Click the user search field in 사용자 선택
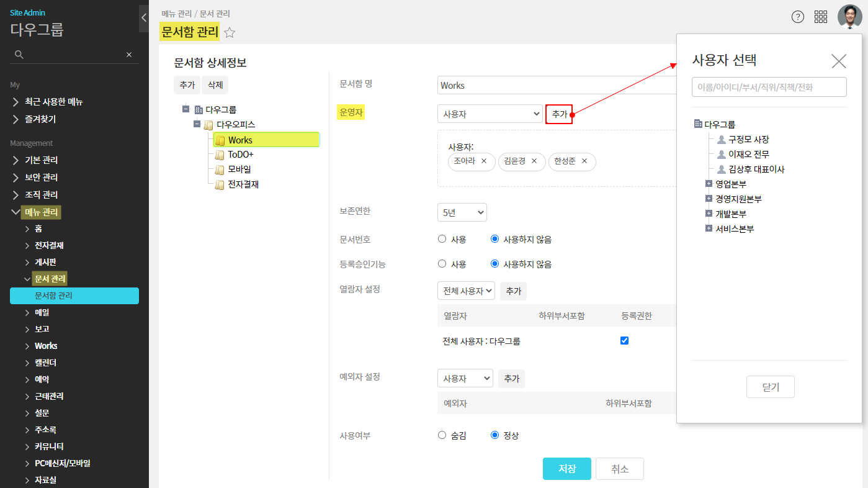This screenshot has width=868, height=488. (x=769, y=88)
